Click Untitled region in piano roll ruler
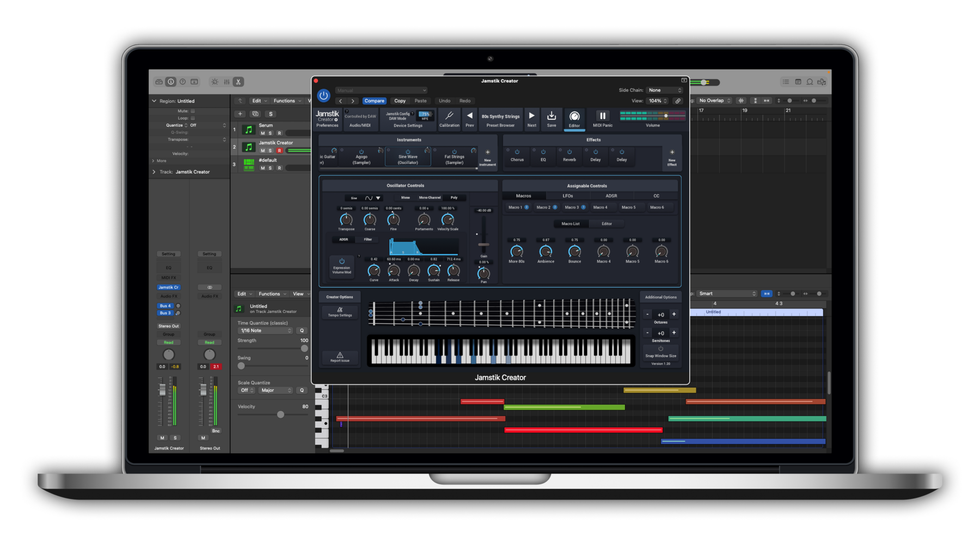 [x=757, y=312]
